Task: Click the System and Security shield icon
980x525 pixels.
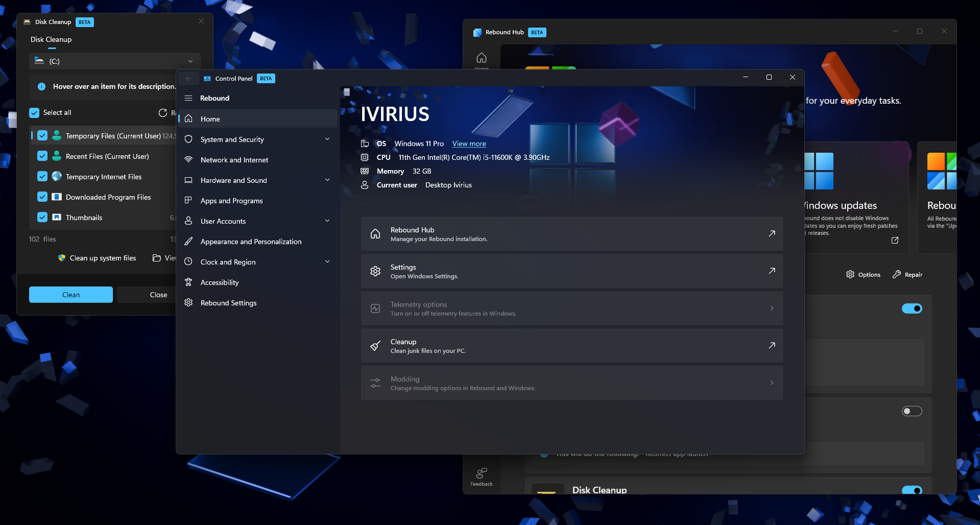Action: point(188,139)
